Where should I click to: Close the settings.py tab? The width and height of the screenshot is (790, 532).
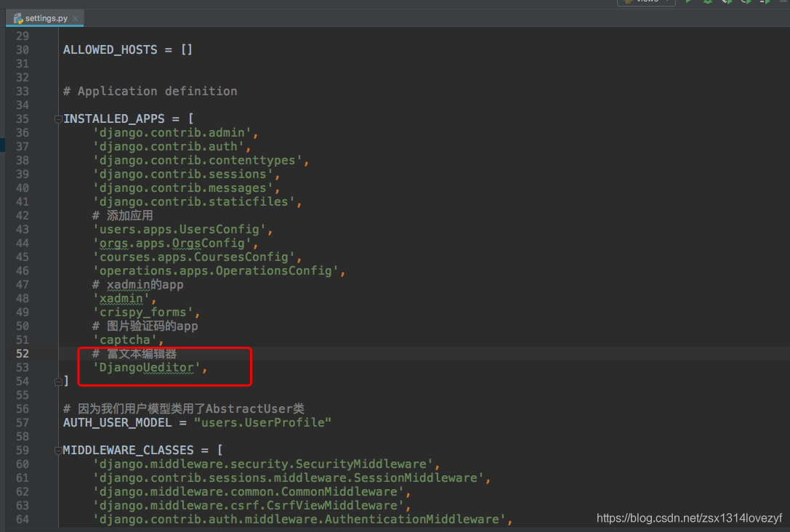(75, 18)
